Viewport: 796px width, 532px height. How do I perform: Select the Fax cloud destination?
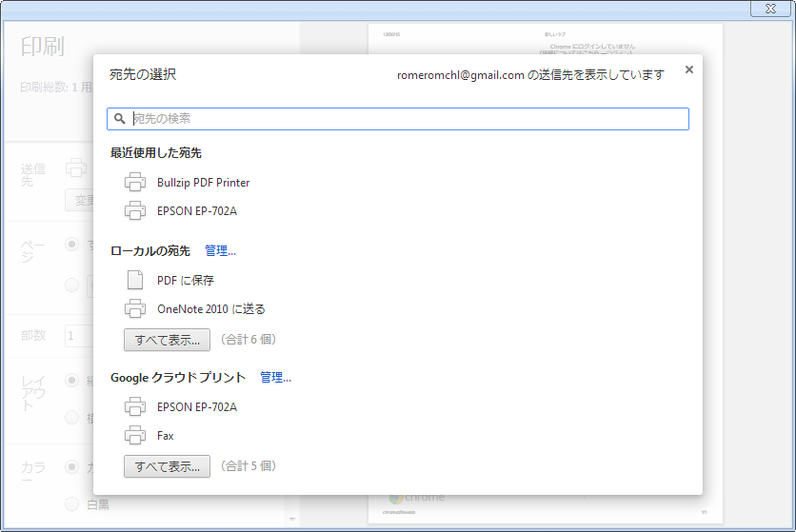click(166, 436)
